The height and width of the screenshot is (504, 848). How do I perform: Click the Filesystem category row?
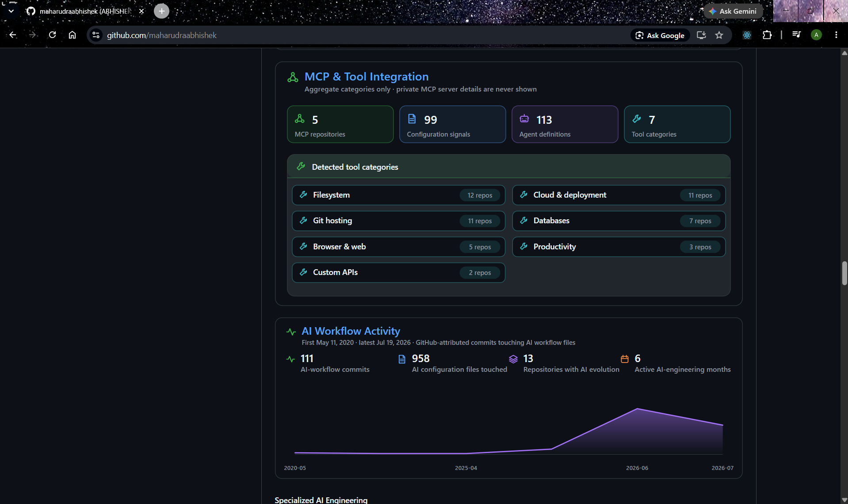pos(398,195)
